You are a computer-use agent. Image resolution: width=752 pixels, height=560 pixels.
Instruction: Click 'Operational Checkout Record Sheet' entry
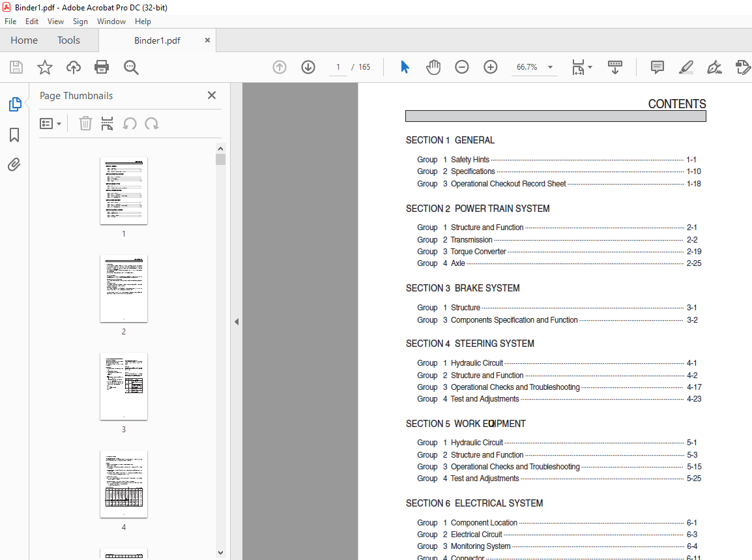[508, 184]
